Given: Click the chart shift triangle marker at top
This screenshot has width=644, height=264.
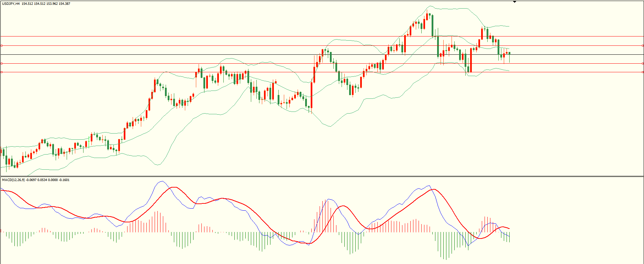Looking at the screenshot, I should (x=514, y=2).
